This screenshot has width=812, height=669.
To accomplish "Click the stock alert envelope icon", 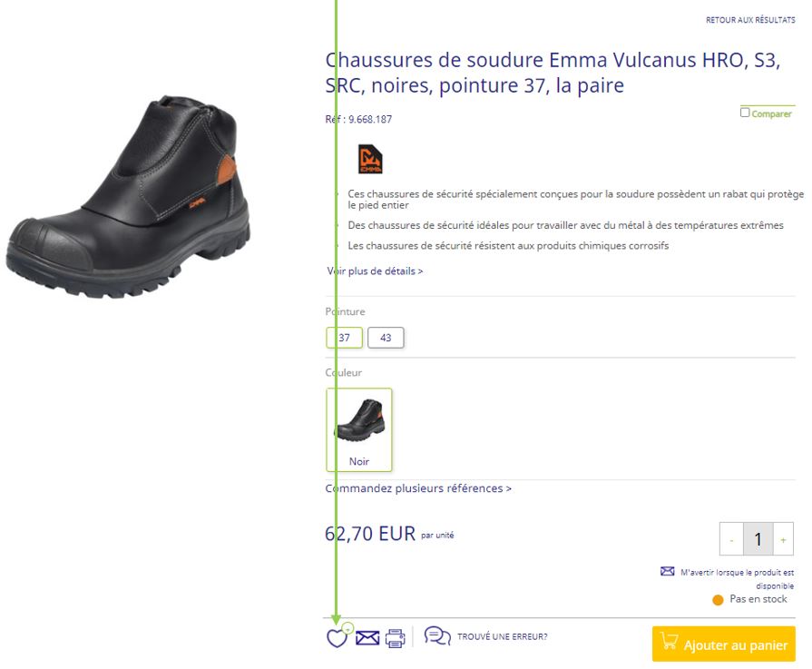I will (x=668, y=571).
